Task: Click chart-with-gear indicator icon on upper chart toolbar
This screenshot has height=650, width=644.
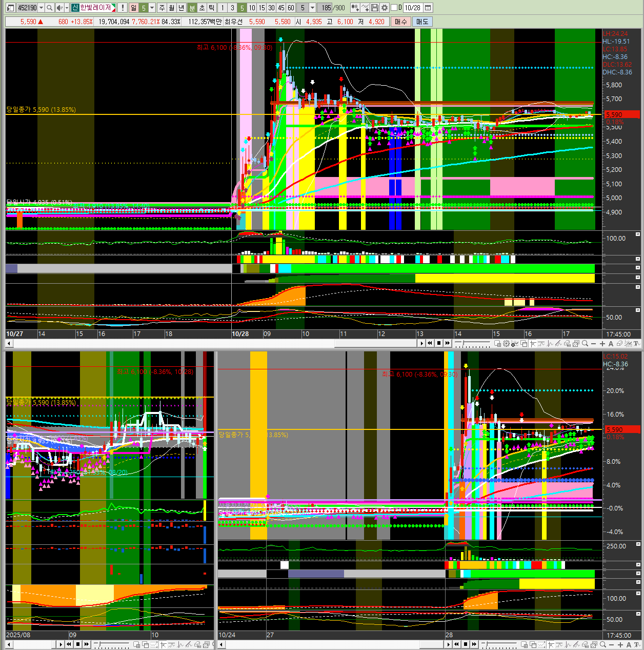Action: (x=515, y=344)
